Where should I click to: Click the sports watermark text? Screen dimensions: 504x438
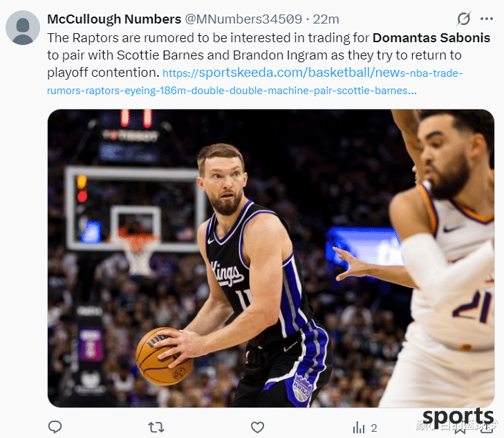(458, 417)
